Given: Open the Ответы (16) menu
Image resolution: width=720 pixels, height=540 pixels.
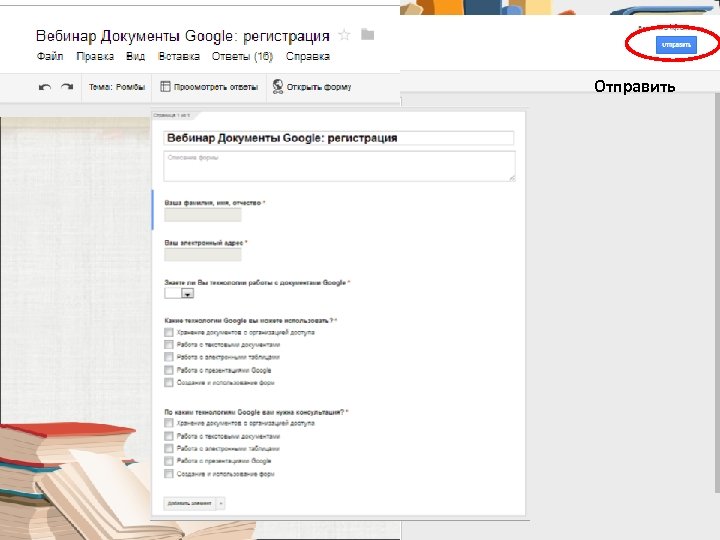Looking at the screenshot, I should [242, 56].
